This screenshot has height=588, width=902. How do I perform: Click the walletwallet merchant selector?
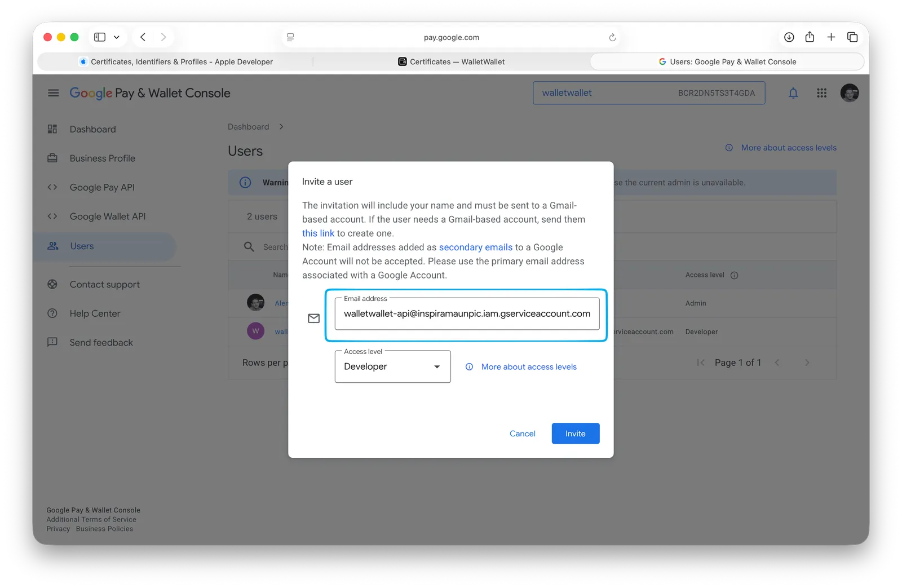pyautogui.click(x=649, y=93)
